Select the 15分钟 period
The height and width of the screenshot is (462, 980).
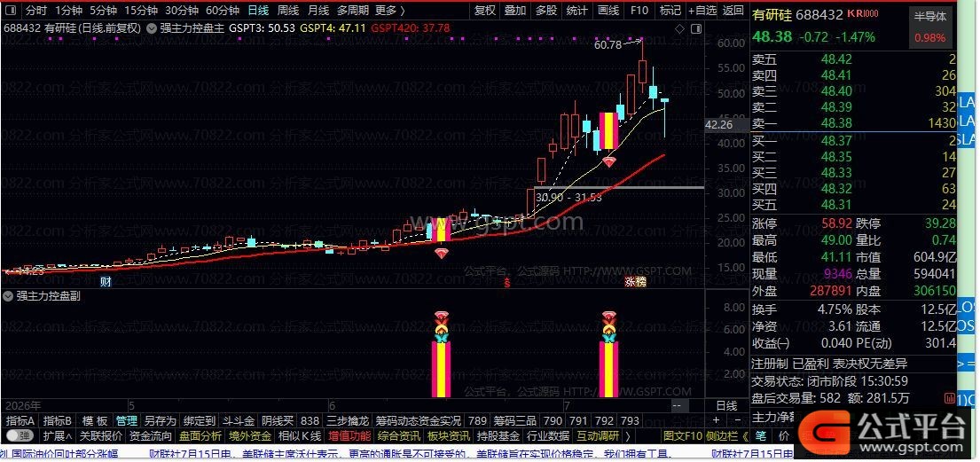click(141, 10)
